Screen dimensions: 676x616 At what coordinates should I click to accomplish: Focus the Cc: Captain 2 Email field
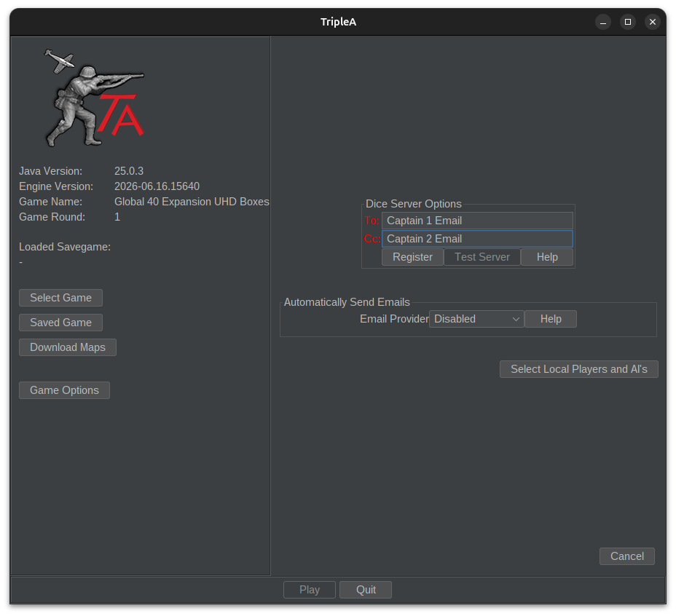tap(477, 239)
